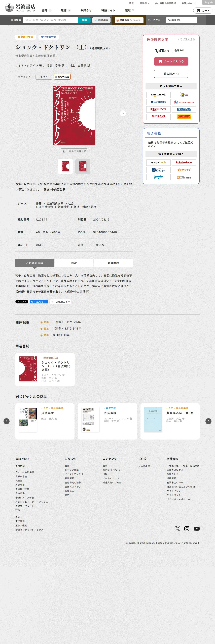This screenshot has height=644, width=215.
Task: Open the header お問い合わせ link
Action: tap(189, 3)
